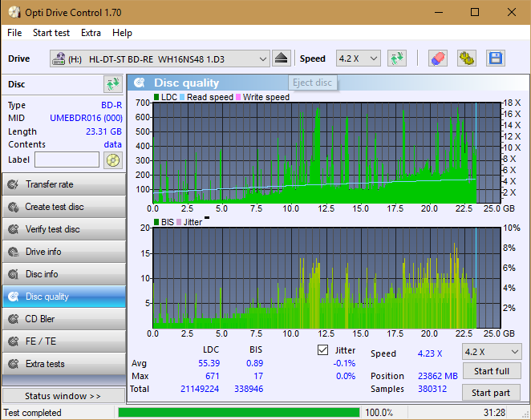Screen dimensions: 531x420
Task: Open the File menu
Action: pyautogui.click(x=14, y=33)
